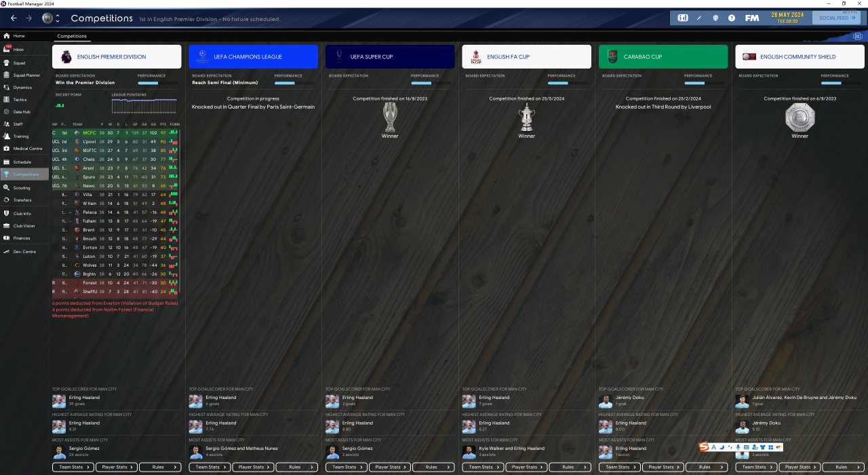Open Community Shield Player Stats button
The height and width of the screenshot is (475, 868).
(800, 467)
